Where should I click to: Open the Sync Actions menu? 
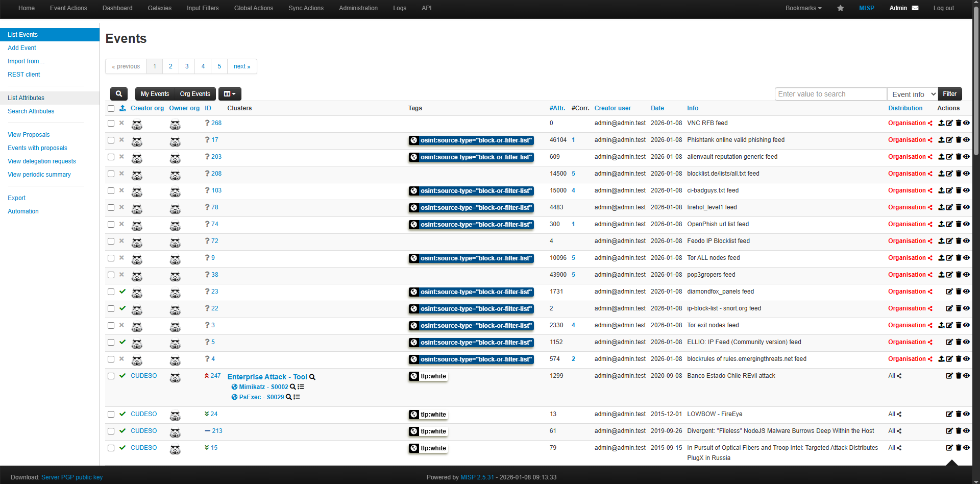pyautogui.click(x=306, y=8)
